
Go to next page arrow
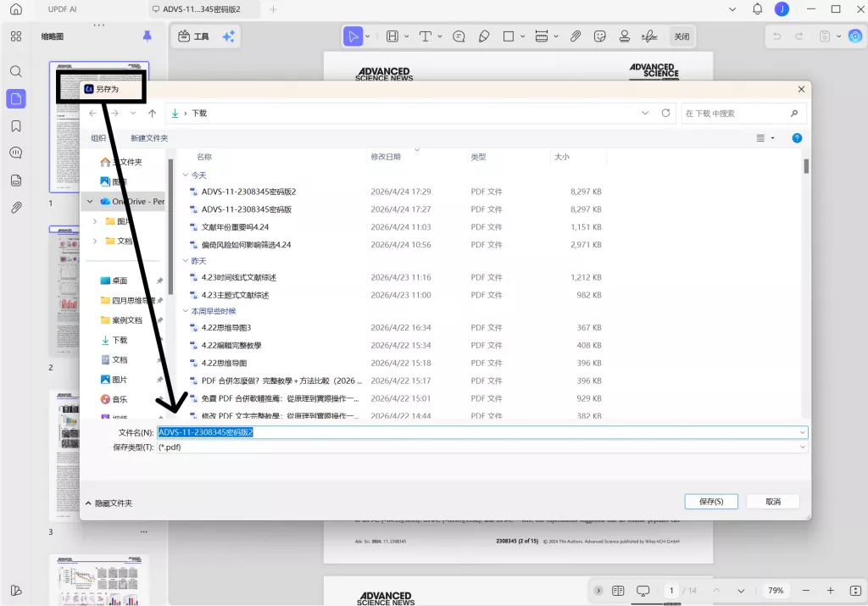[x=741, y=591]
